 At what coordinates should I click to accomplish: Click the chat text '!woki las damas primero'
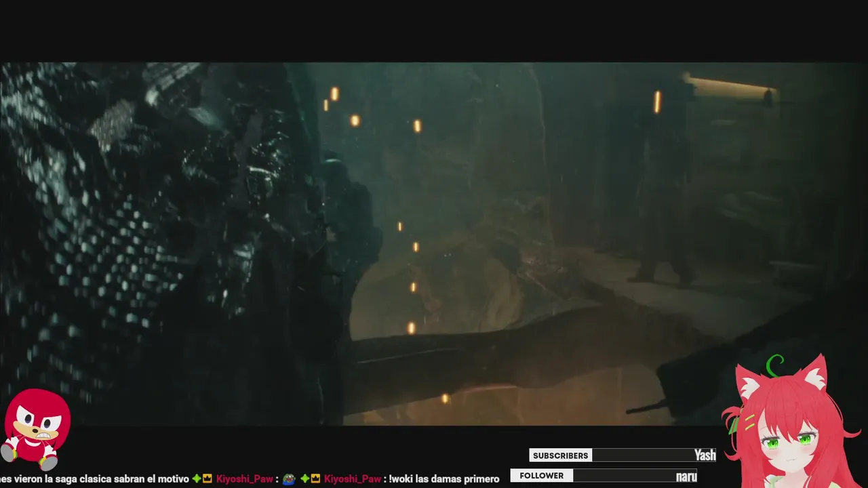point(443,479)
